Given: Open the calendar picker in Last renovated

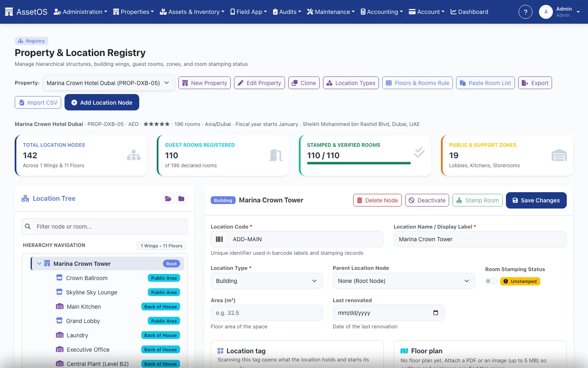Looking at the screenshot, I should (436, 313).
